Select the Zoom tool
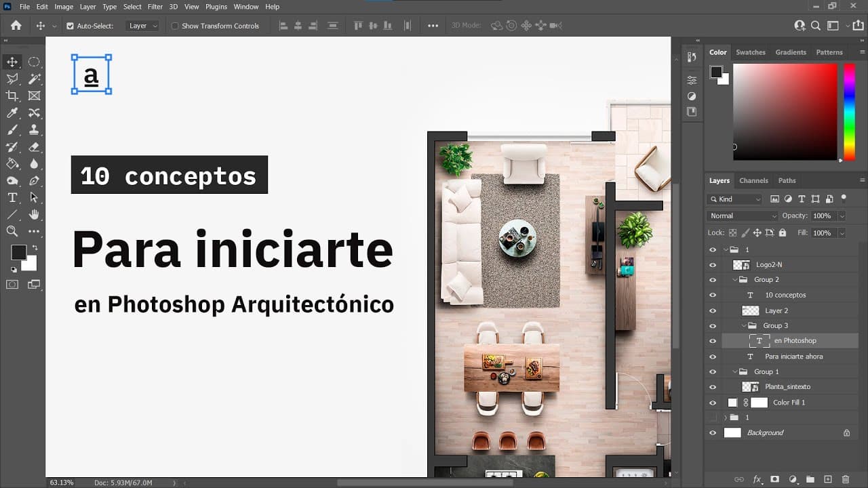 tap(12, 231)
